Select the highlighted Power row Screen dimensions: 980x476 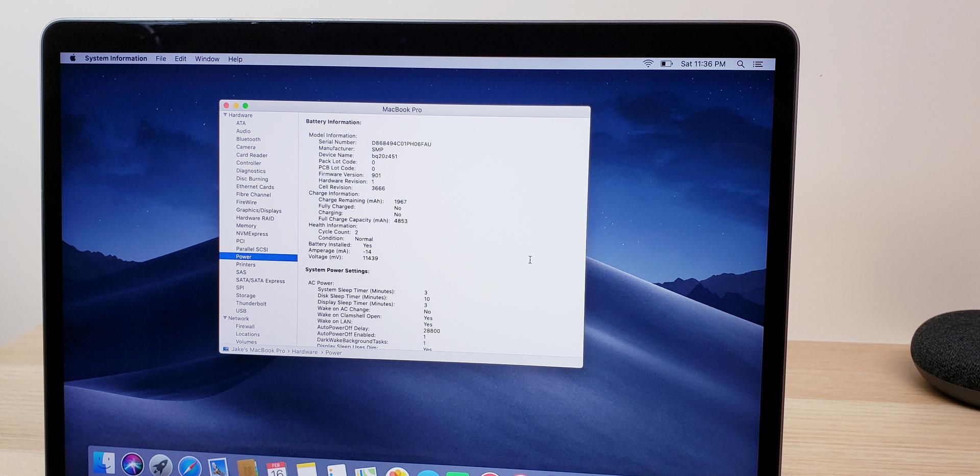(x=259, y=257)
